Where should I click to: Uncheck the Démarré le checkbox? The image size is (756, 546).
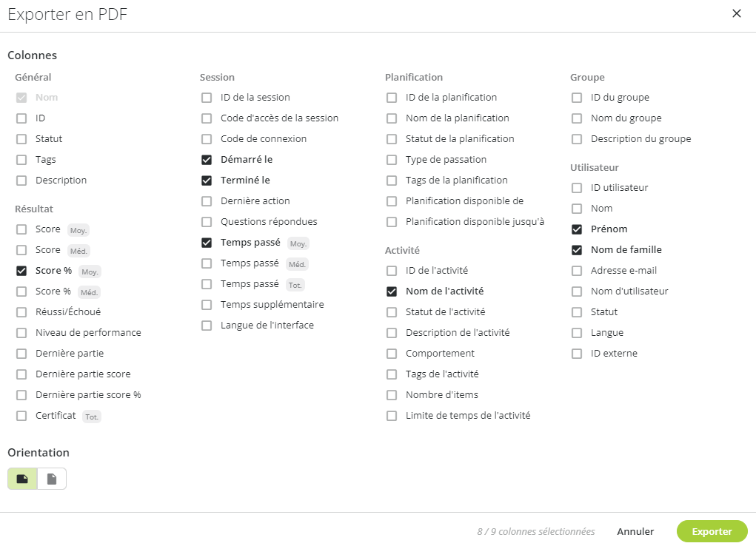207,160
